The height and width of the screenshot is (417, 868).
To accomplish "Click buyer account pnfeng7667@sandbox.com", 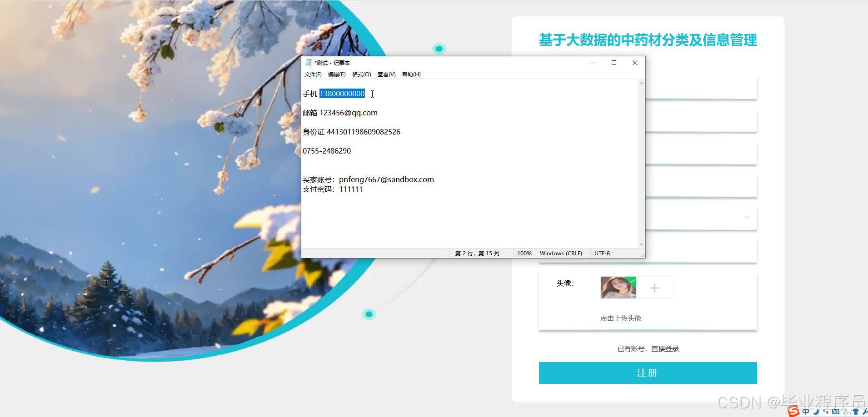I will [x=386, y=179].
